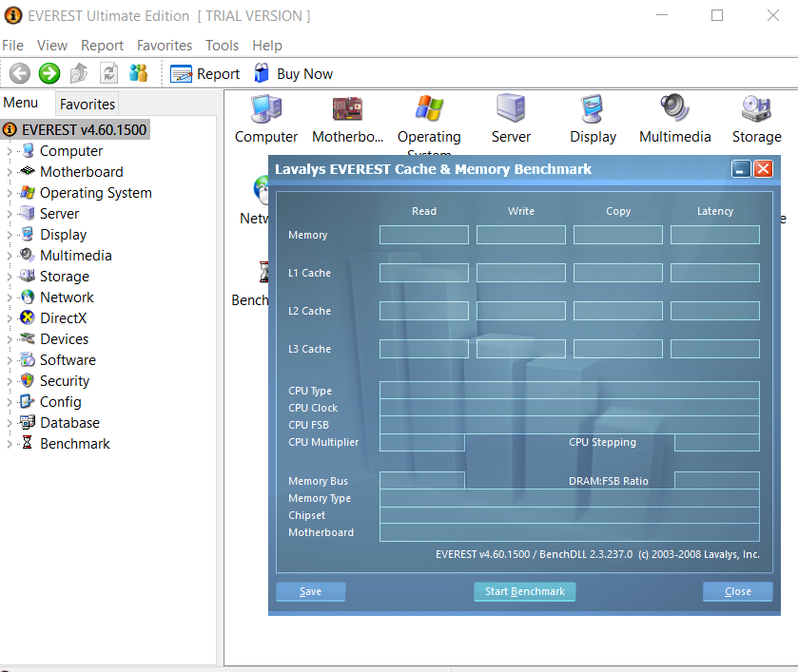
Task: Select the Network tree item
Action: [67, 298]
